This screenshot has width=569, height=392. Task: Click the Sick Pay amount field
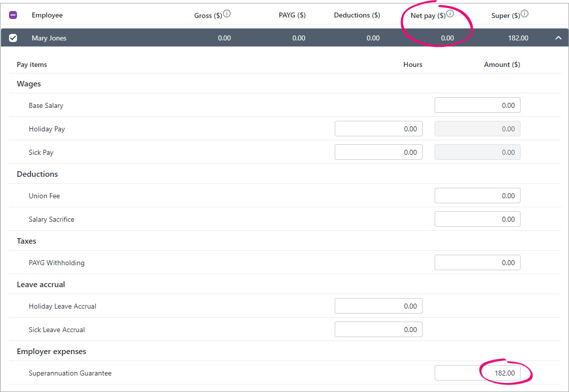(x=477, y=152)
